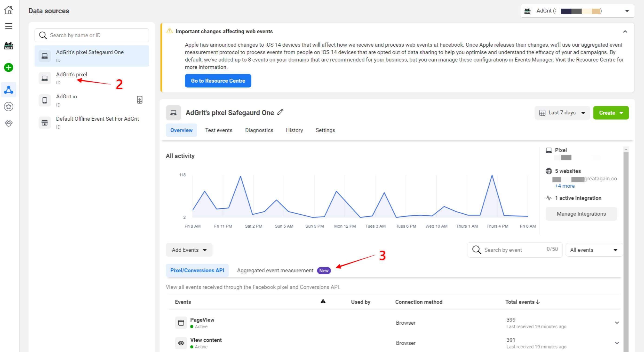The image size is (644, 352).
Task: Click the View content eye icon
Action: coord(181,343)
